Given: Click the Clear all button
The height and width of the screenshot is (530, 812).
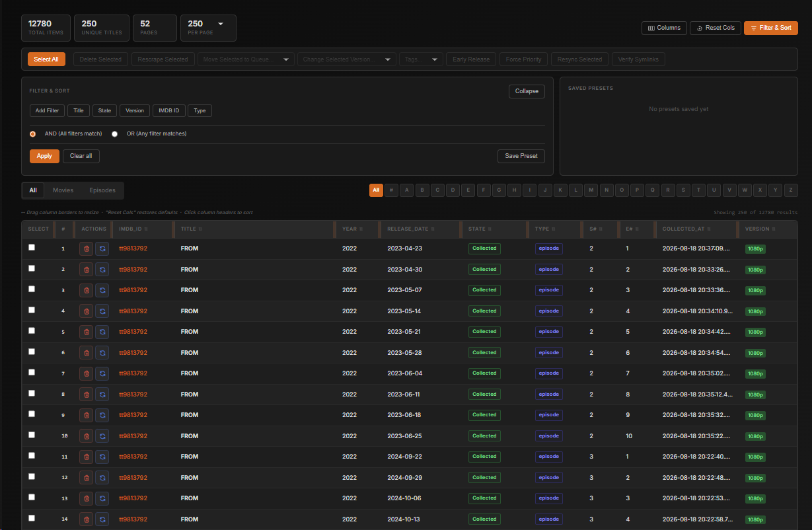Looking at the screenshot, I should click(x=81, y=156).
